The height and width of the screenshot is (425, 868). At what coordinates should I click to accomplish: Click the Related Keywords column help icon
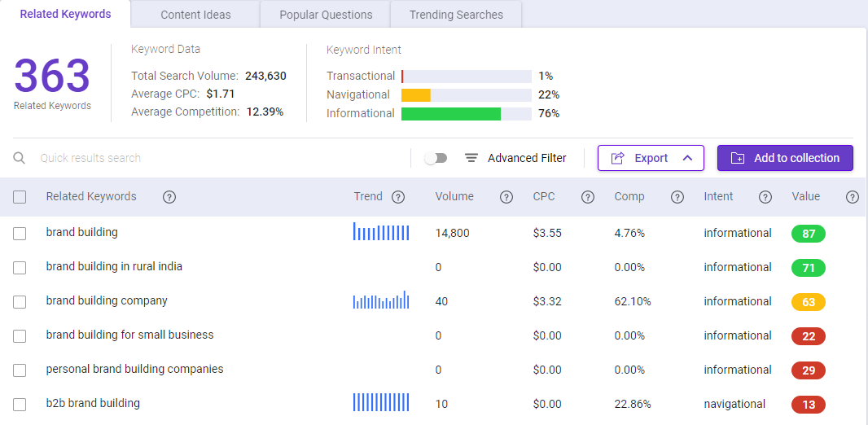pyautogui.click(x=169, y=197)
